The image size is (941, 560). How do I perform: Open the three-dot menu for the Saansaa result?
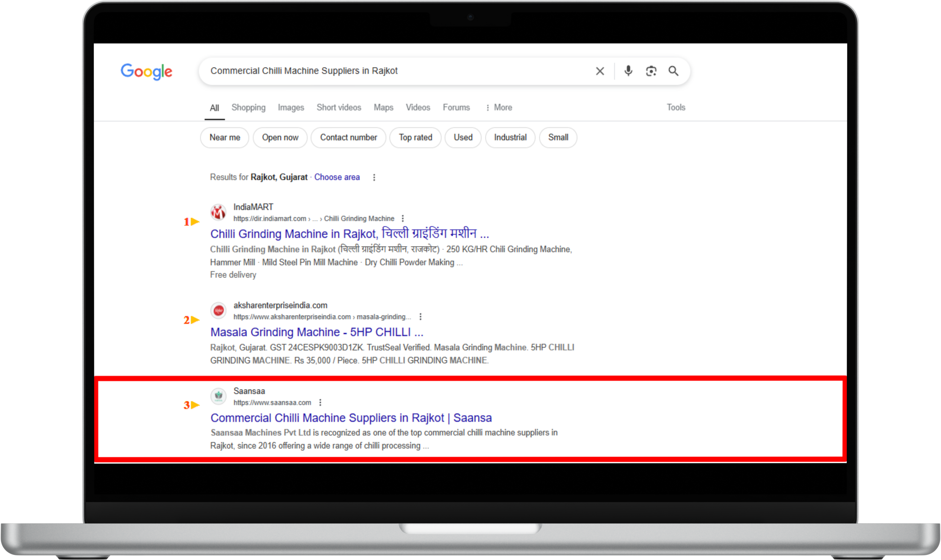pyautogui.click(x=320, y=402)
